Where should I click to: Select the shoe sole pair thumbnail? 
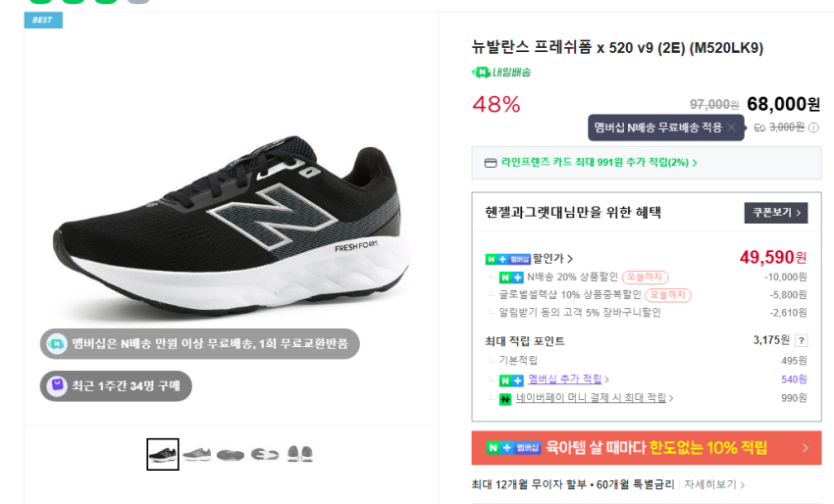coord(300,454)
